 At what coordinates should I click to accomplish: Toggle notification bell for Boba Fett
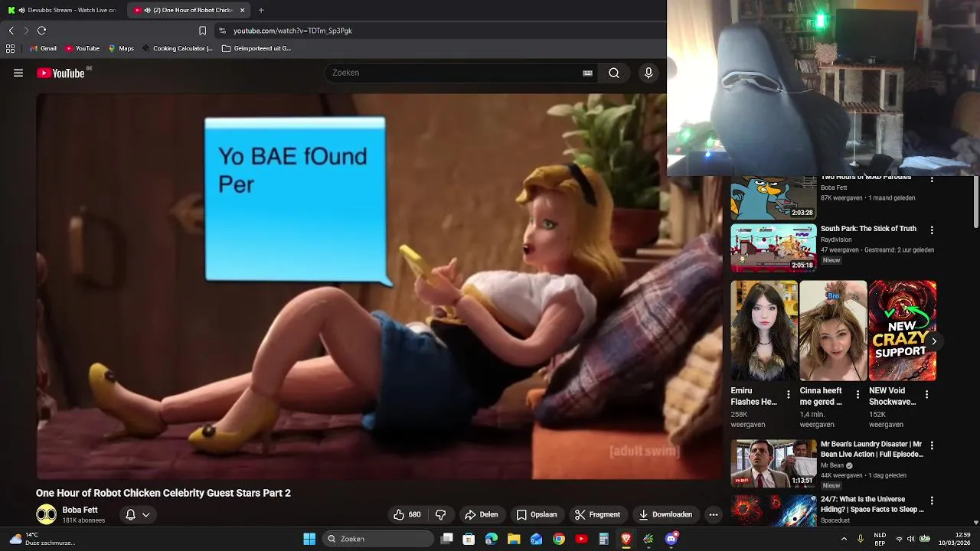(x=130, y=514)
